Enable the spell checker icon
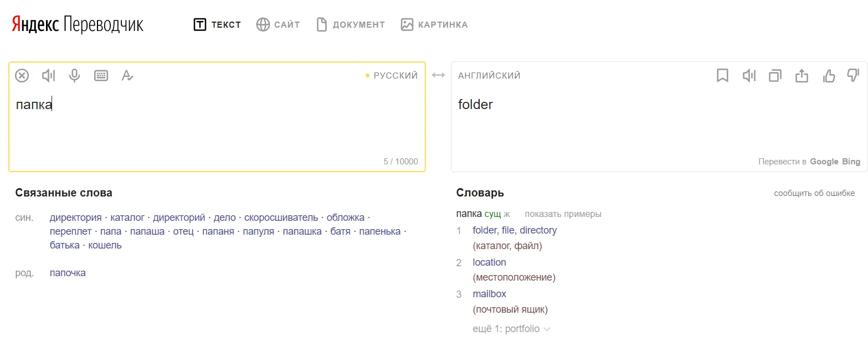Image resolution: width=868 pixels, height=347 pixels. [x=127, y=75]
